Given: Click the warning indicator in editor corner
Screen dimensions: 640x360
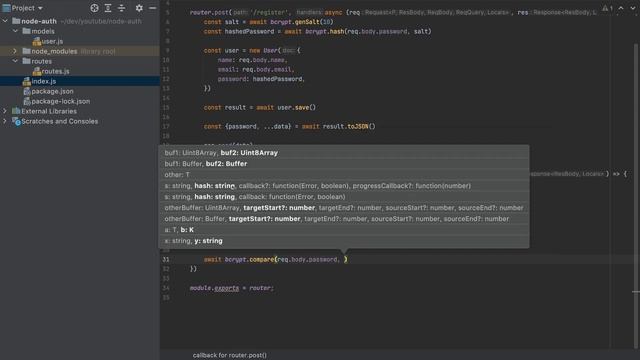Looking at the screenshot, I should coord(607,8).
